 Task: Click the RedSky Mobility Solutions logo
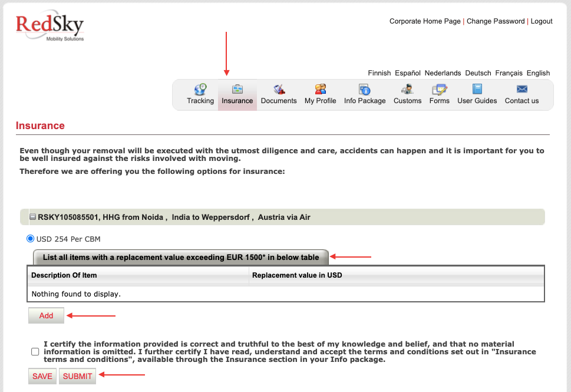pos(50,26)
